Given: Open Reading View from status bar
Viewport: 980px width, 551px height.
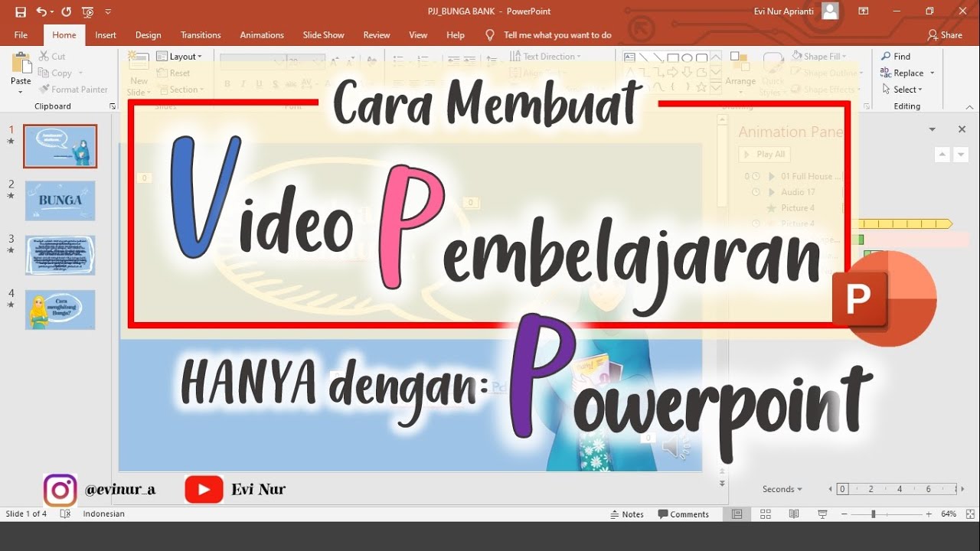Looking at the screenshot, I should 794,514.
